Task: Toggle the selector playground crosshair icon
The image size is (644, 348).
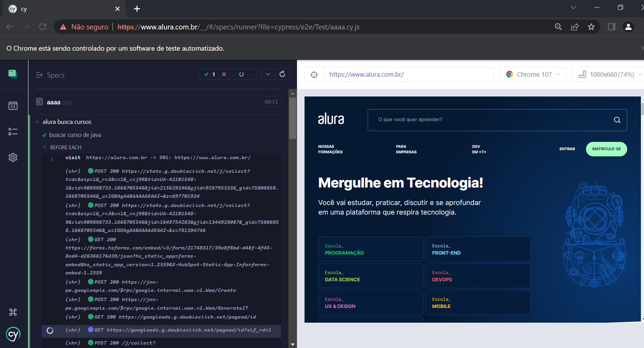Action: point(314,75)
